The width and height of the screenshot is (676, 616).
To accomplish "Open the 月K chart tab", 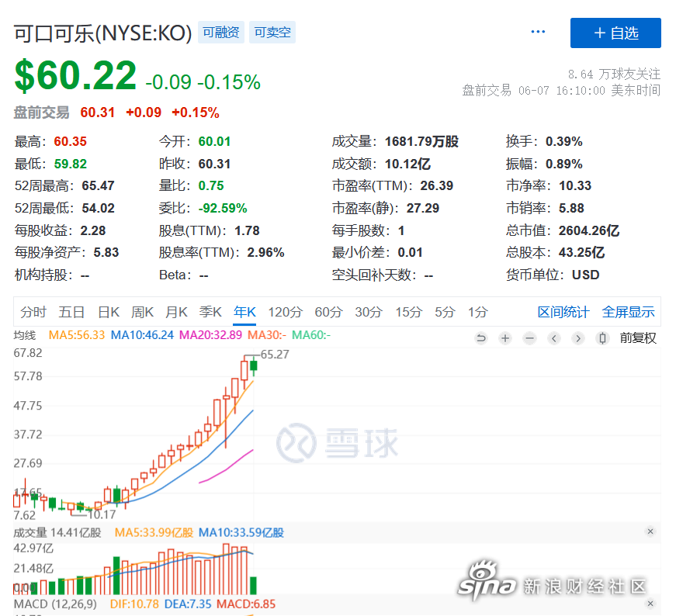I will 176,312.
